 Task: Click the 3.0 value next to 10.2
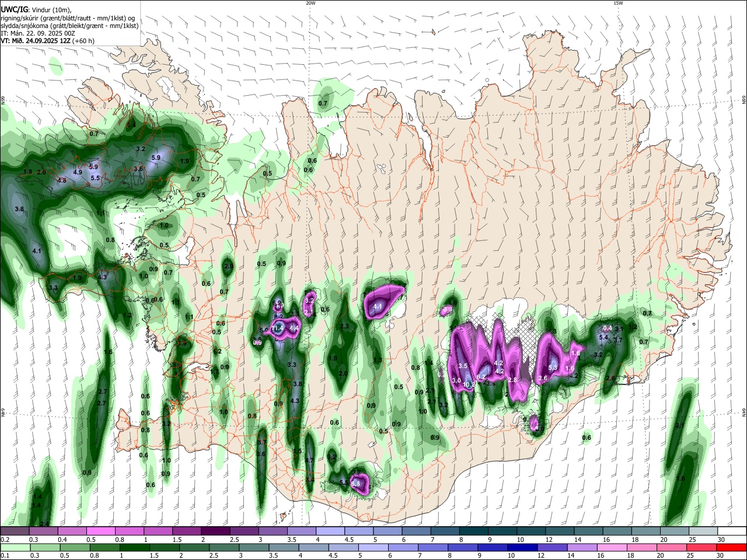(x=456, y=380)
